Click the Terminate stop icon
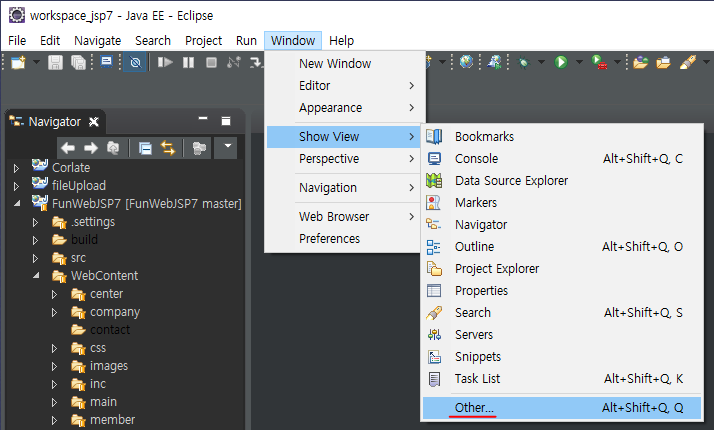 [x=211, y=62]
